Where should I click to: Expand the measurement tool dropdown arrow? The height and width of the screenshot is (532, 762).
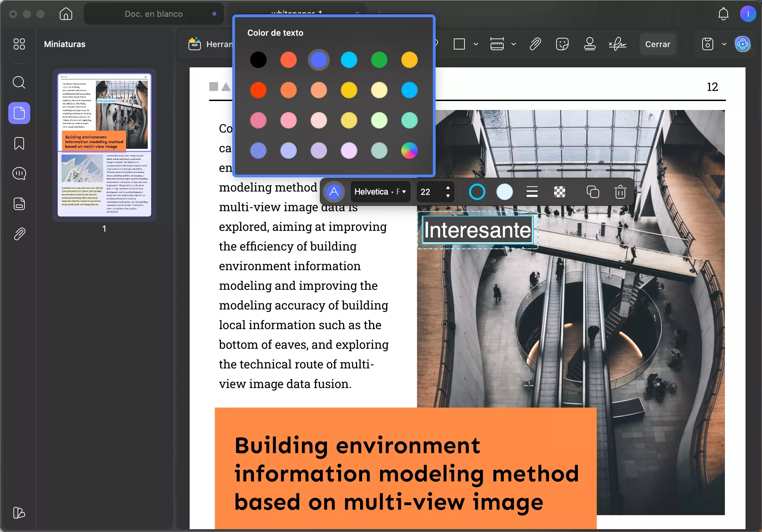coord(514,44)
